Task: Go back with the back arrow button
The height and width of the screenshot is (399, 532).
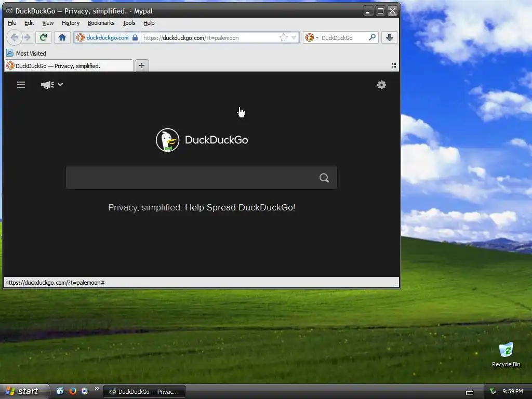Action: (14, 37)
